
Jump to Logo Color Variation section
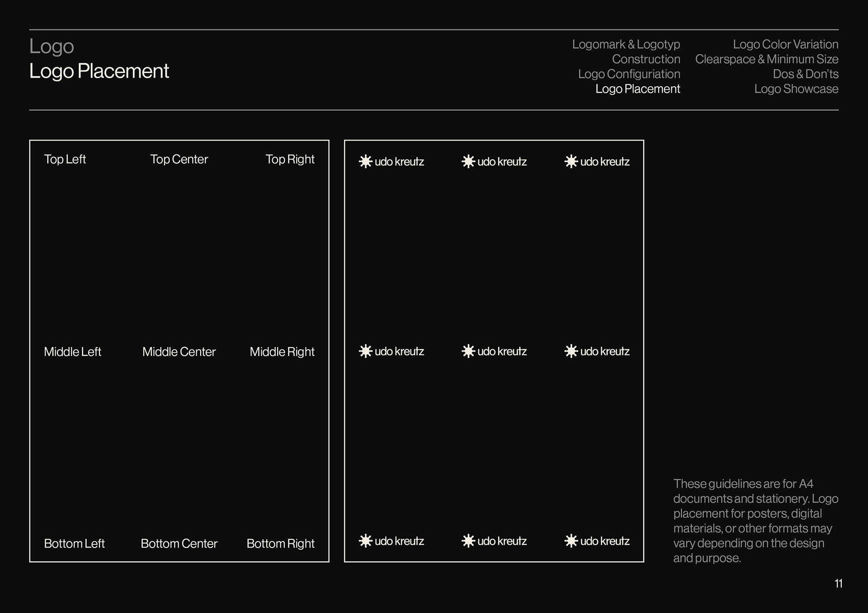pyautogui.click(x=785, y=44)
